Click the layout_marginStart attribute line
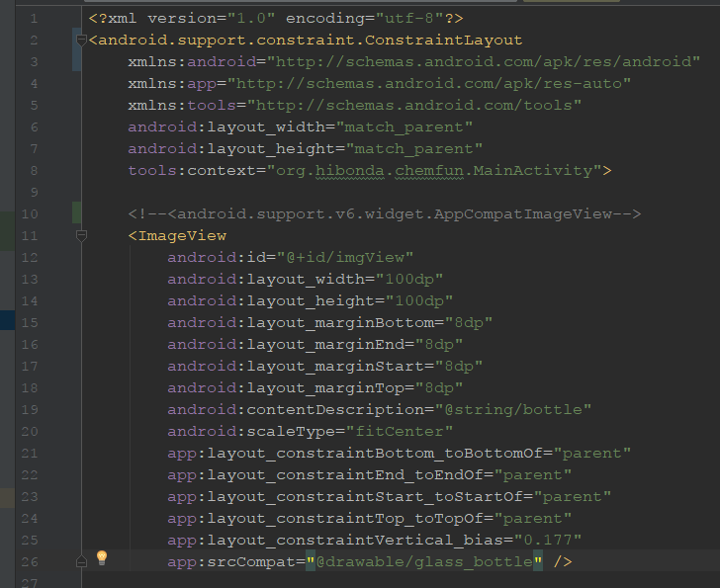The height and width of the screenshot is (588, 720). point(325,367)
